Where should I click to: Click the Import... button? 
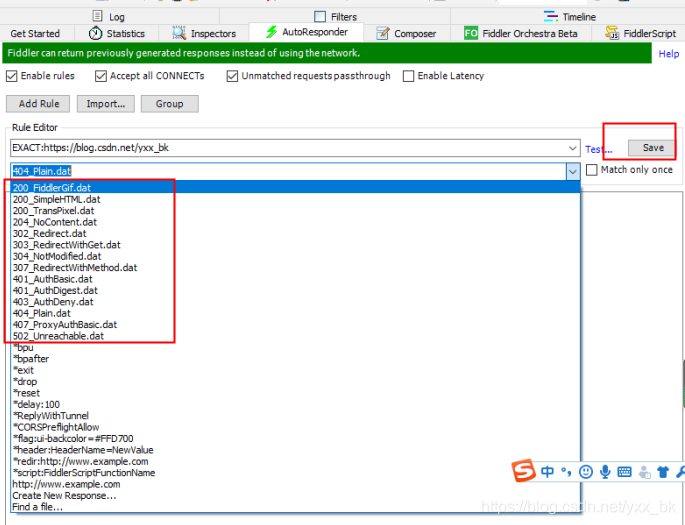tap(106, 104)
